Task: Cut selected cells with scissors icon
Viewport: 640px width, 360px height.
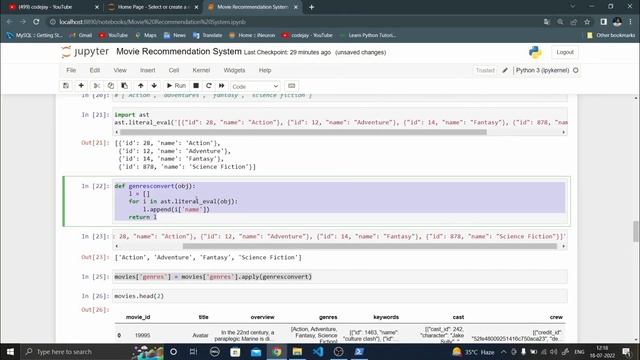Action: [97, 86]
